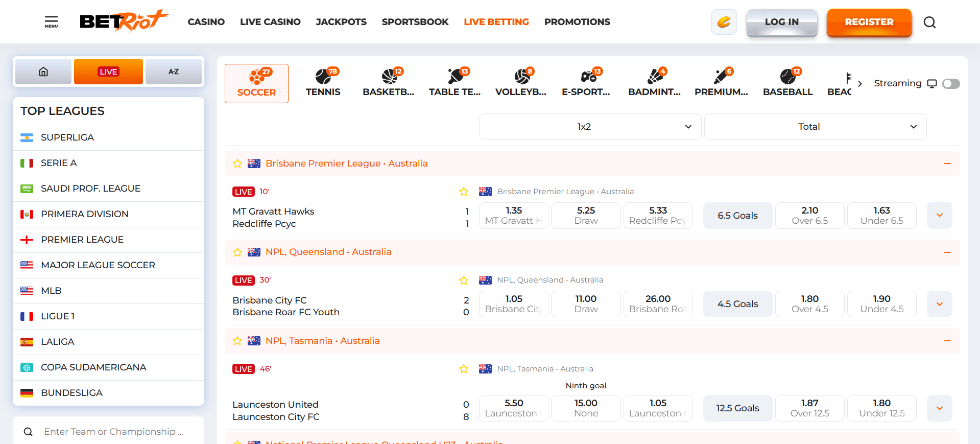The height and width of the screenshot is (444, 980).
Task: Click the home icon in sidebar
Action: tap(43, 72)
